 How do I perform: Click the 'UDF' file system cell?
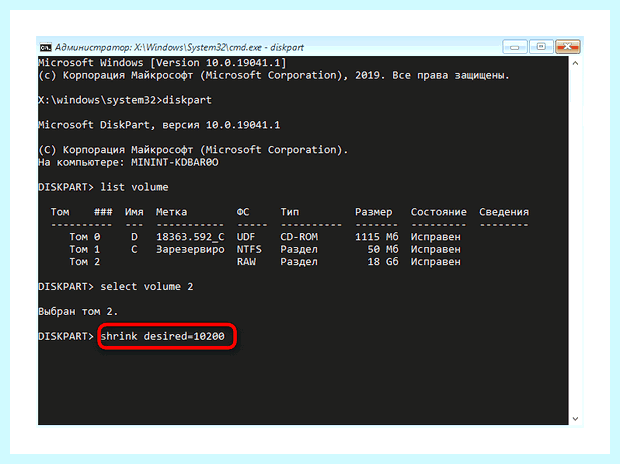[246, 237]
